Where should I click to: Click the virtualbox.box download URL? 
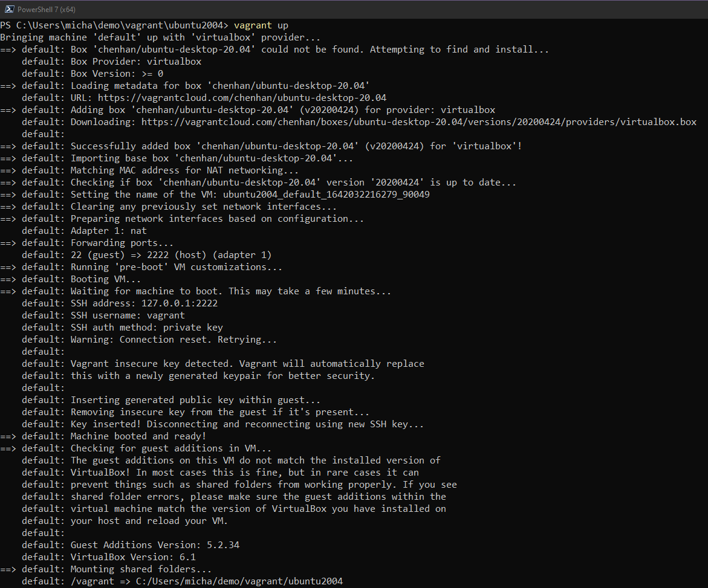point(418,122)
